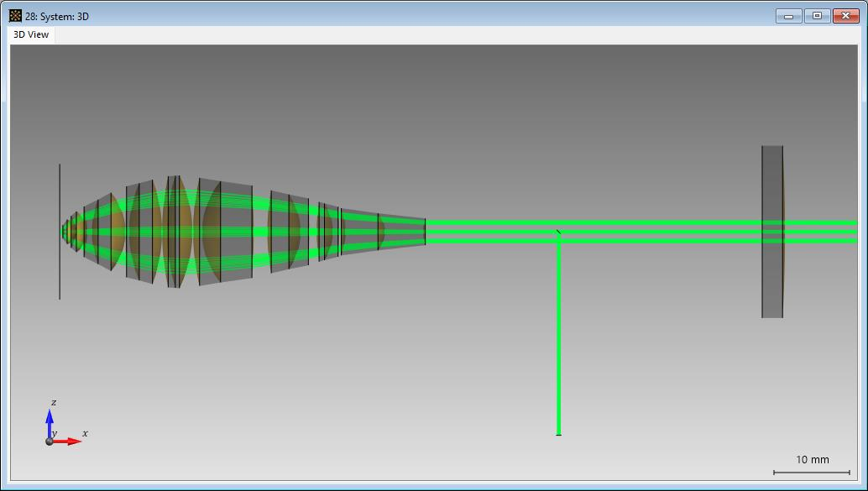Click the source plane line at far left
Screen dimensions: 868x491
click(60, 232)
